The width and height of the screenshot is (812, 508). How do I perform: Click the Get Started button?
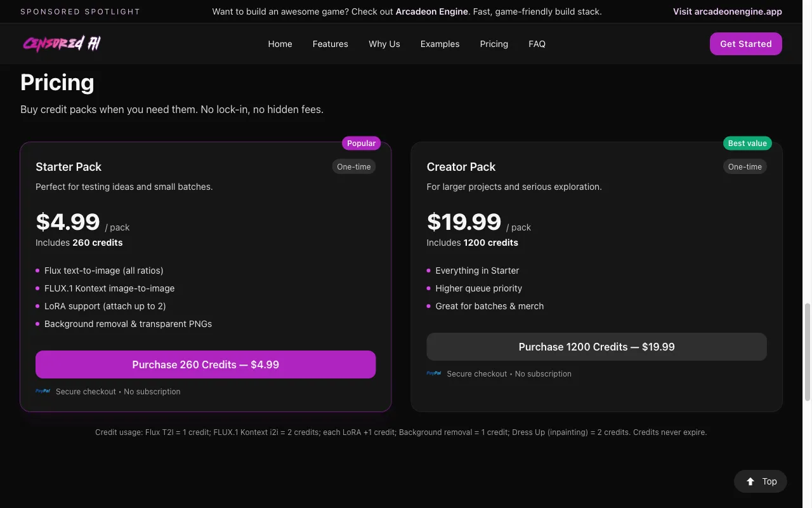point(745,44)
